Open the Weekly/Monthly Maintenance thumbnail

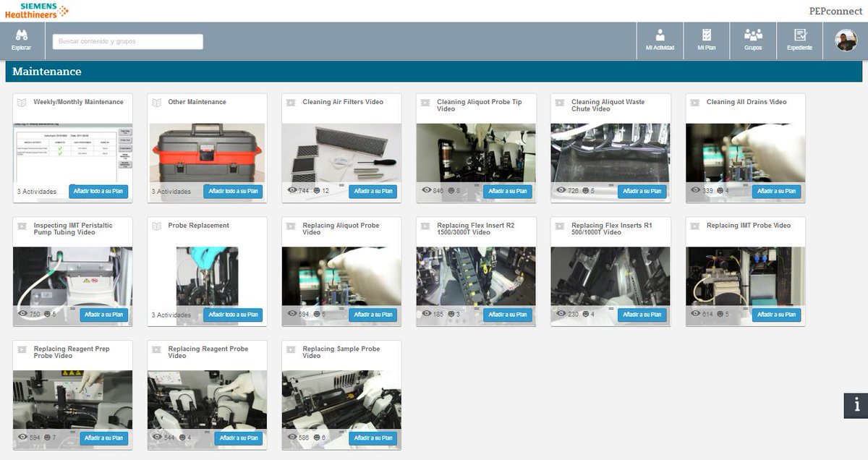pos(73,153)
